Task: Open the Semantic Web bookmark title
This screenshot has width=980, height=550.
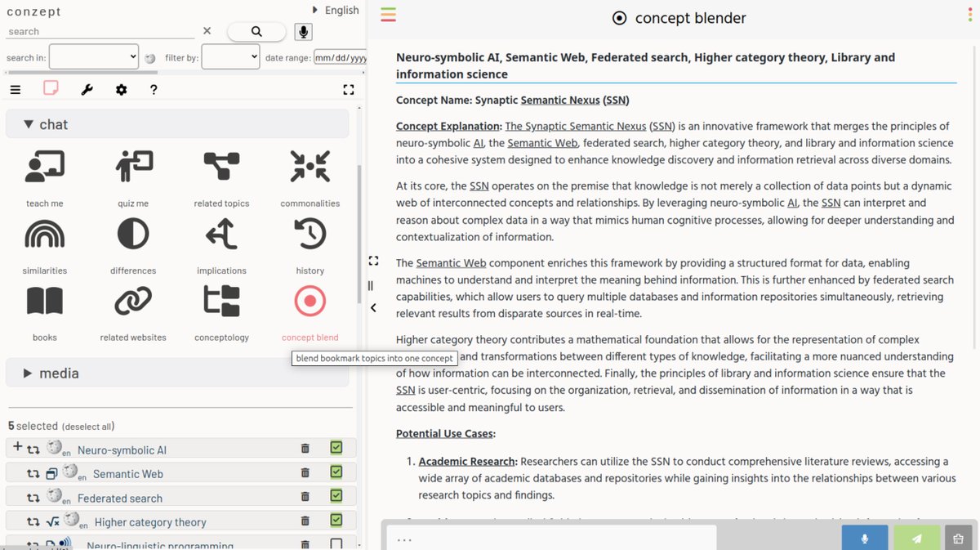Action: [x=128, y=473]
